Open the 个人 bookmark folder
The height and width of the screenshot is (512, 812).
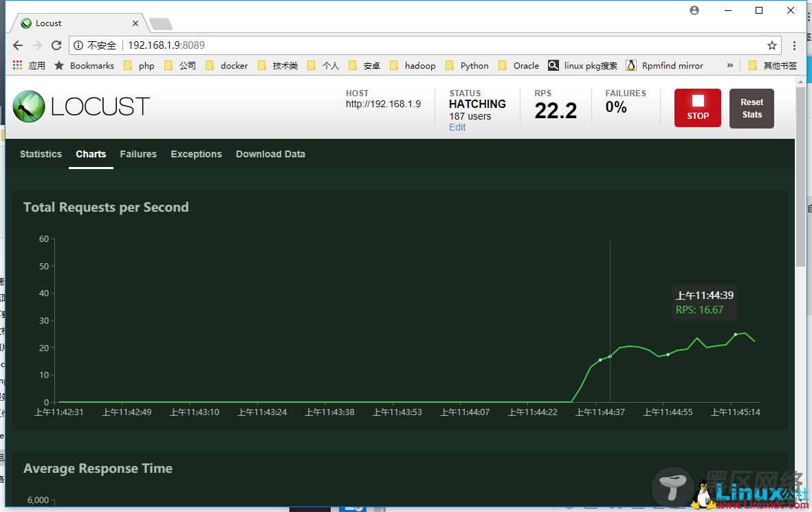(x=323, y=65)
